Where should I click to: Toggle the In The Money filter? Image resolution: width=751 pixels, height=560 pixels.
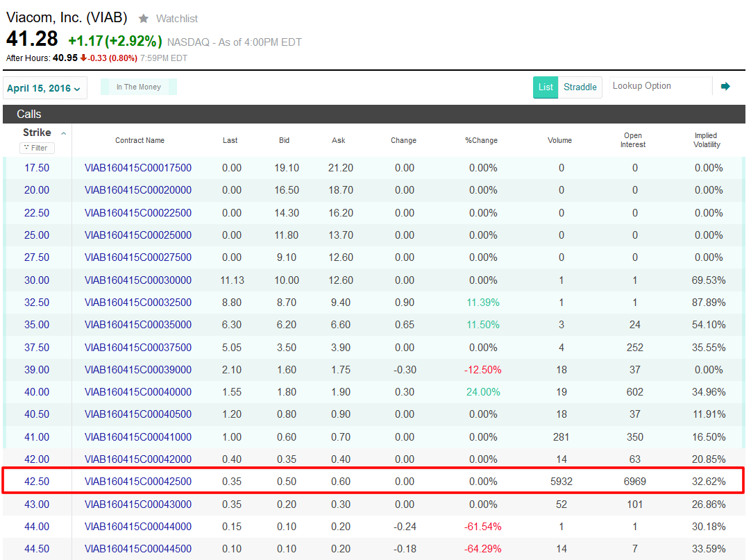(x=138, y=87)
